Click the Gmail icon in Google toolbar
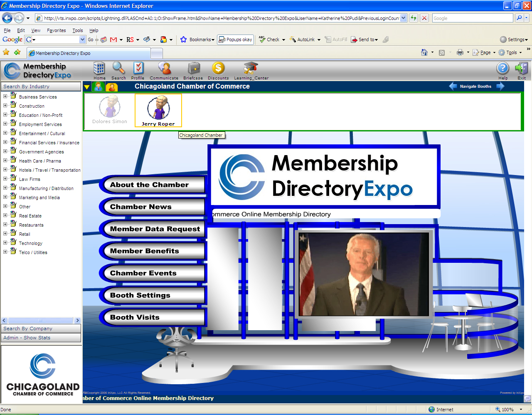Screen dimensions: 532x415 point(113,40)
